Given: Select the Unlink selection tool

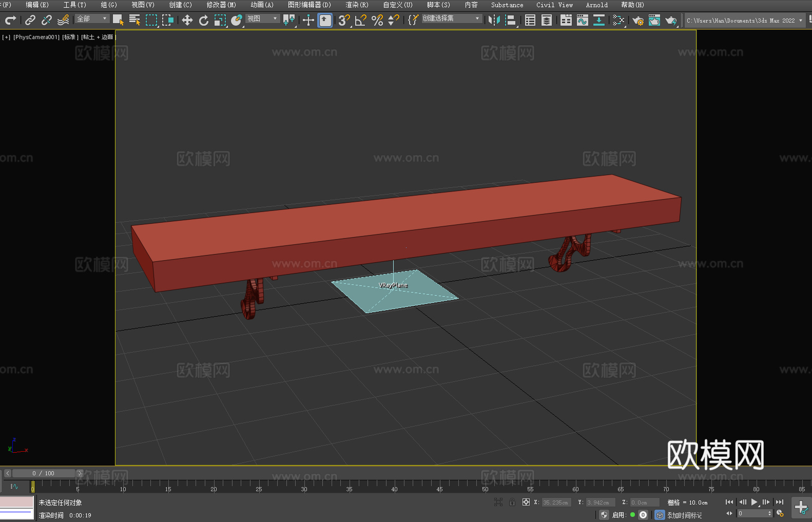Looking at the screenshot, I should point(47,20).
